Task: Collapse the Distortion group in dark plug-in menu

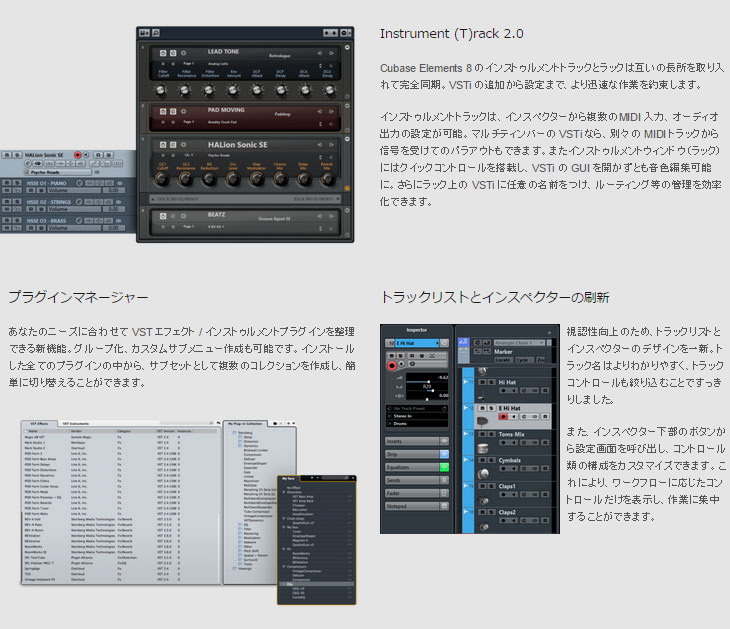Action: (284, 492)
